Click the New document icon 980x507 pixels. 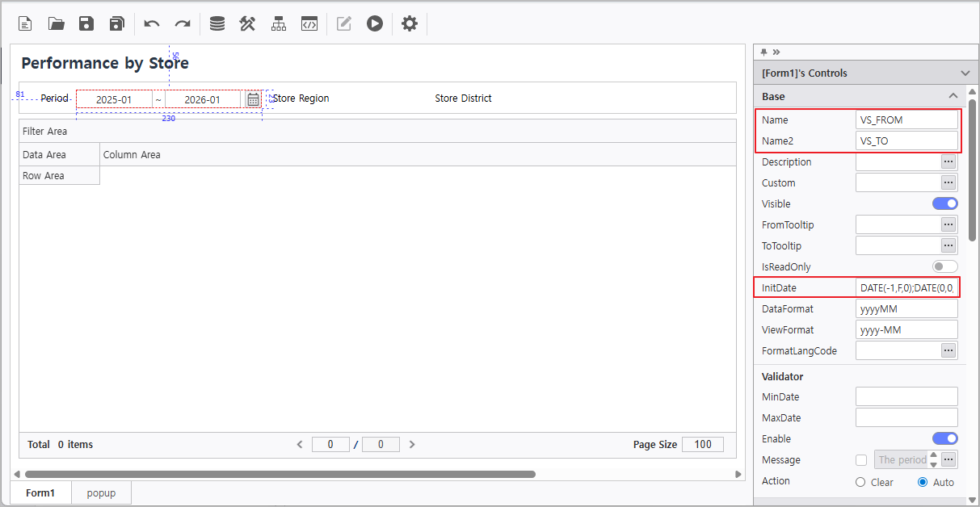[25, 23]
